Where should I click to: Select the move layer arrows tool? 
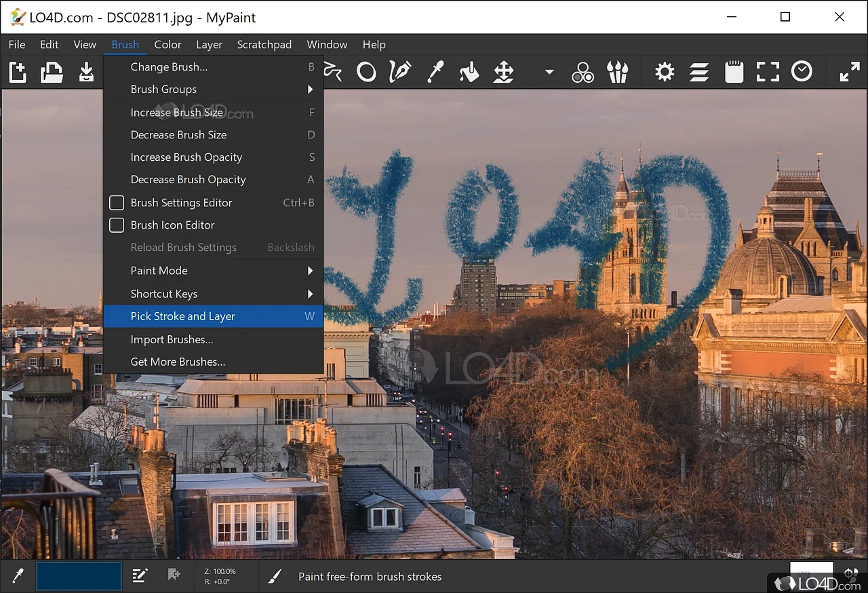503,71
